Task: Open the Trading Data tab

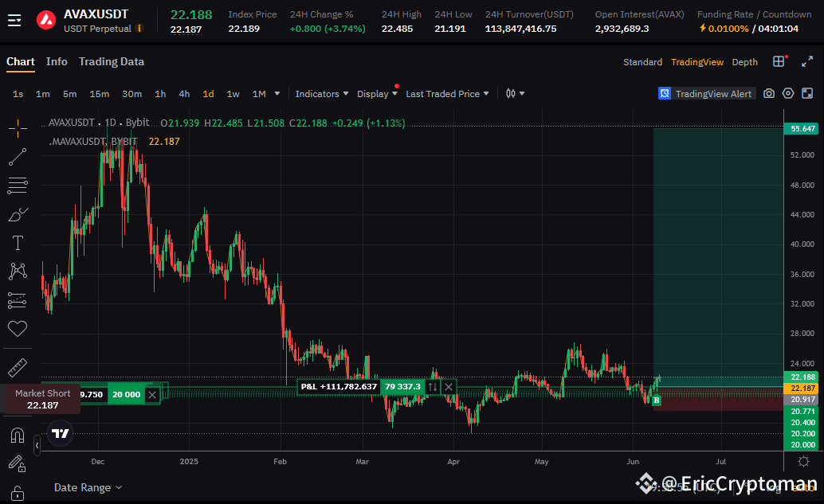Action: (112, 62)
